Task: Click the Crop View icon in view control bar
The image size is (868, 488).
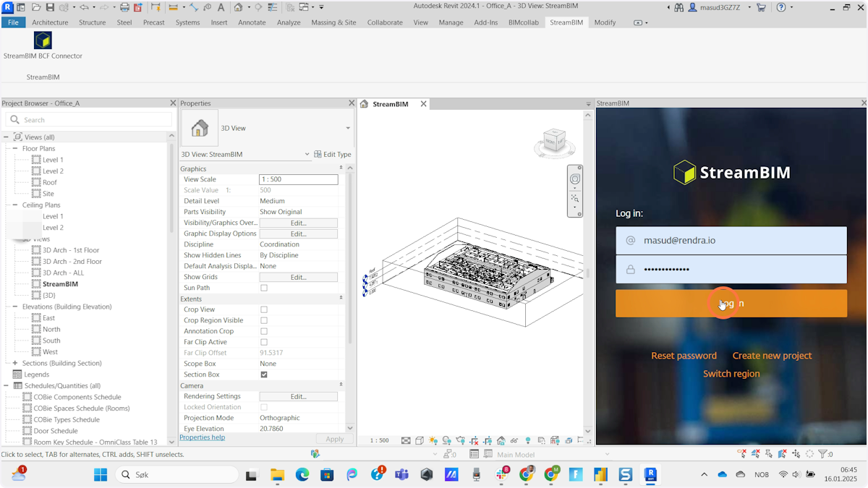Action: (x=474, y=440)
